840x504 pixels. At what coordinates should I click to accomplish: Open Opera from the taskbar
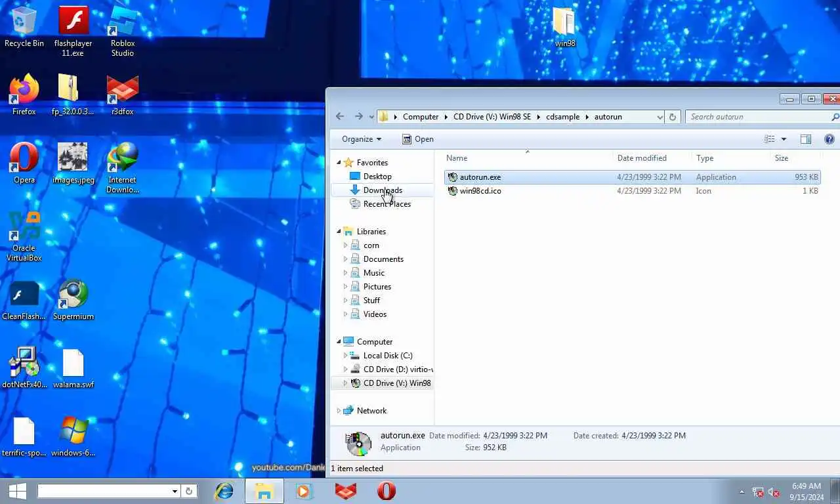tap(386, 491)
